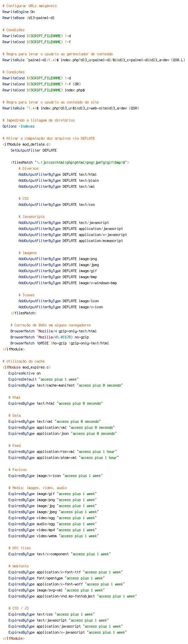Click the opening IfModule mod_expires.c tag
The width and height of the screenshot is (188, 644).
(x=26, y=367)
